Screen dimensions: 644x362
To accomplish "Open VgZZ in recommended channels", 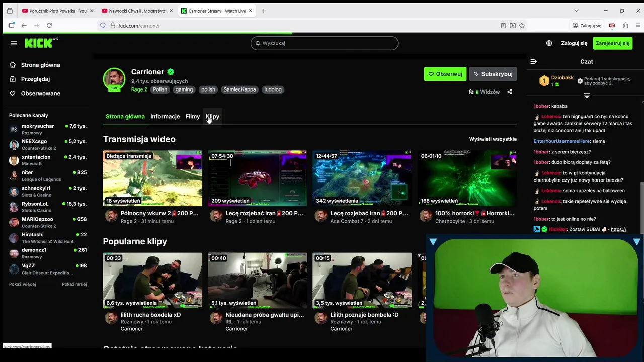I will [x=48, y=269].
